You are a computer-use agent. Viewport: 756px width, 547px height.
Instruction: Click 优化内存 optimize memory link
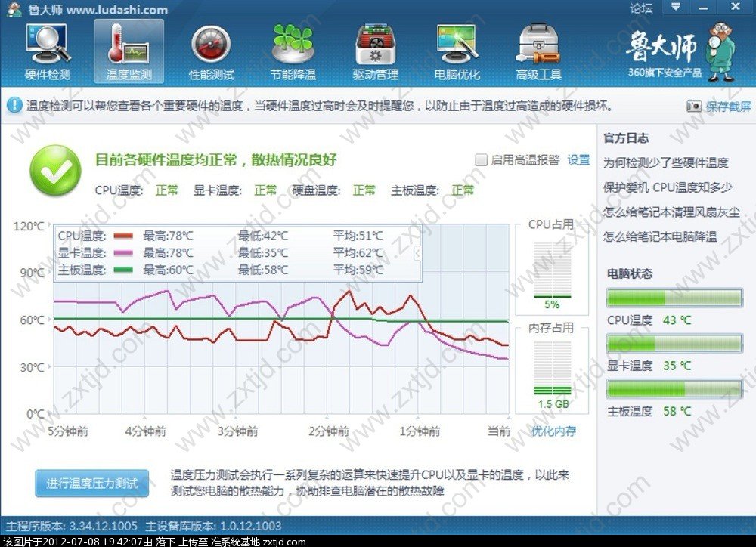[x=553, y=431]
